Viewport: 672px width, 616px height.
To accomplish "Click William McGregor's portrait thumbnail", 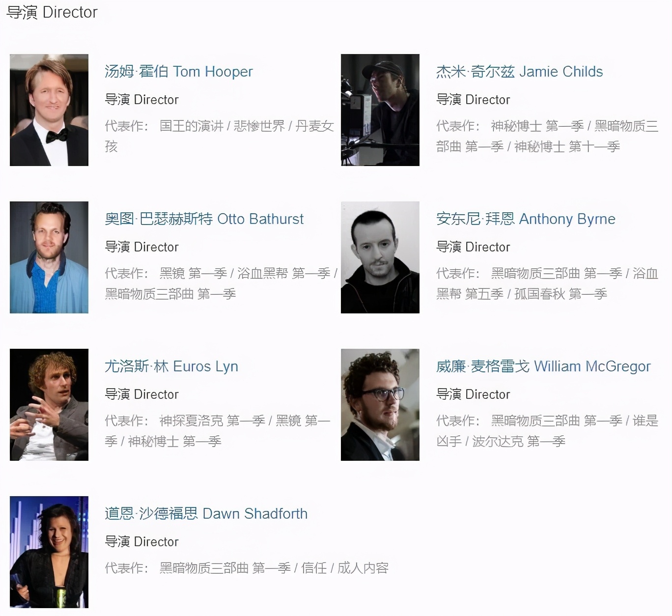I will (380, 405).
